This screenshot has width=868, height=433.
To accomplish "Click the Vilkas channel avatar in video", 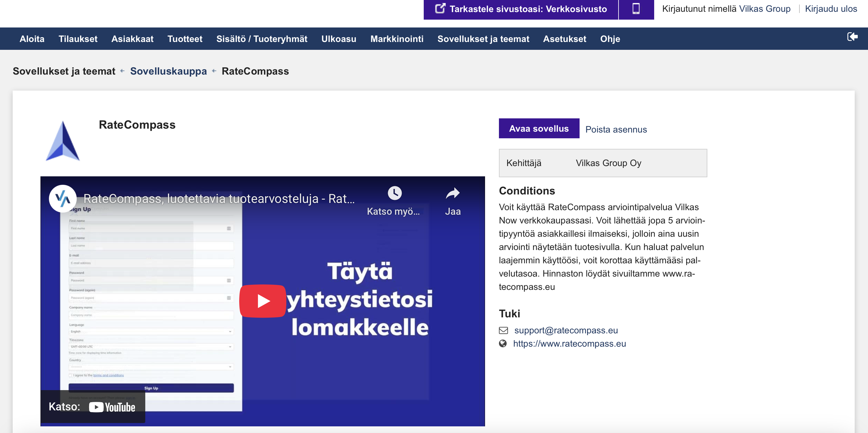I will (x=63, y=198).
